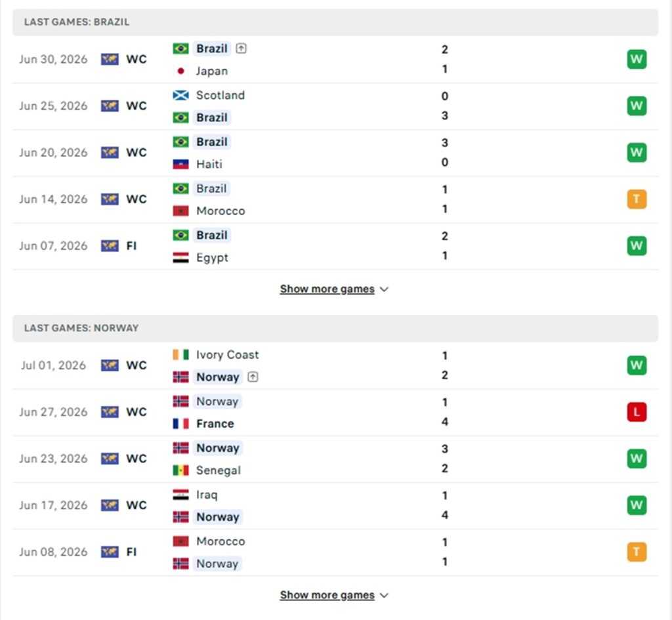The width and height of the screenshot is (672, 620).
Task: Open the Jun 25 Scotland vs Brazil match
Action: [335, 106]
